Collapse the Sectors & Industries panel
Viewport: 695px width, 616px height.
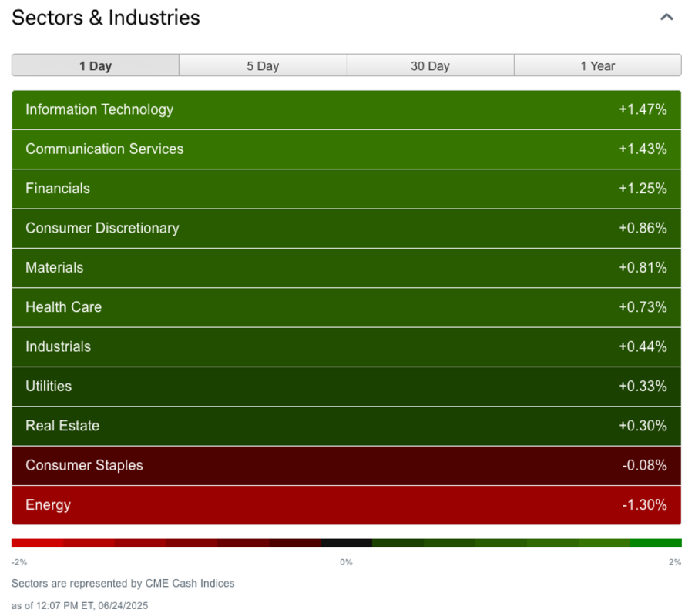(x=666, y=17)
